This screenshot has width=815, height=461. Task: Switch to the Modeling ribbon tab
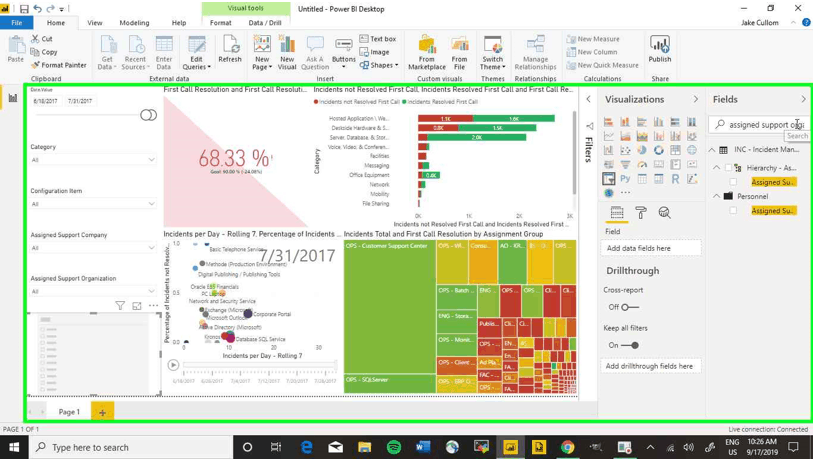tap(134, 23)
